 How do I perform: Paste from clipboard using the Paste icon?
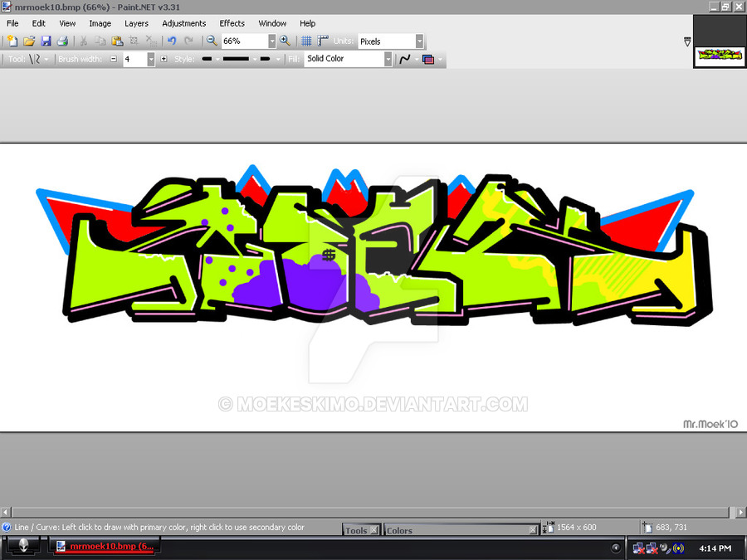point(116,41)
